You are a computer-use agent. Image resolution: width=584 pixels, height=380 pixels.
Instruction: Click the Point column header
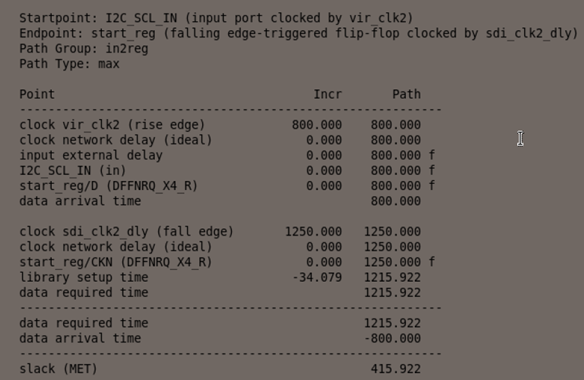[x=37, y=94]
